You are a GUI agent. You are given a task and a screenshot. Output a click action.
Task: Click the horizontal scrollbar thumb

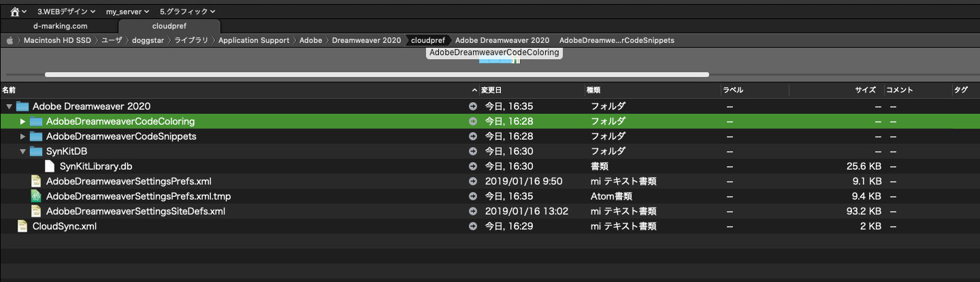pyautogui.click(x=377, y=74)
